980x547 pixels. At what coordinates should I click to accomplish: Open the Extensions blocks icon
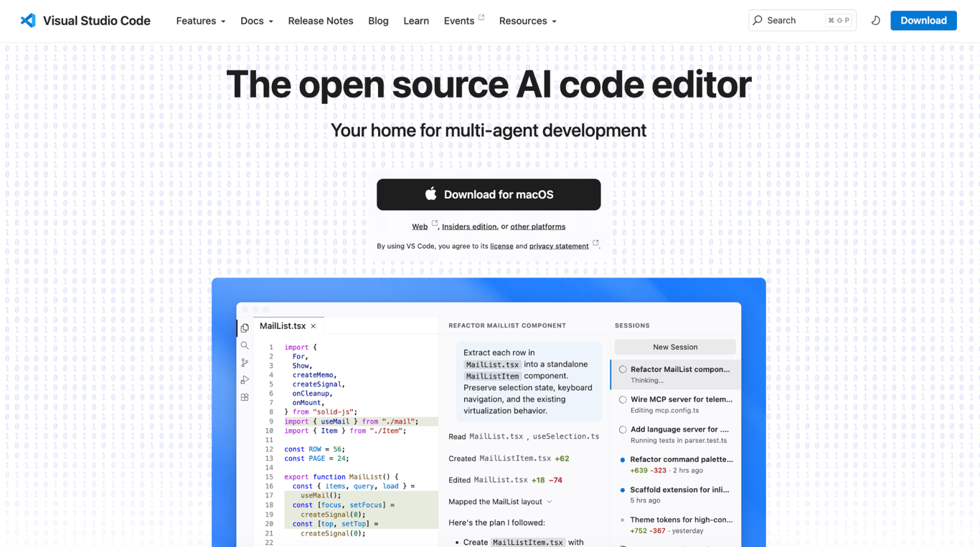tap(245, 397)
